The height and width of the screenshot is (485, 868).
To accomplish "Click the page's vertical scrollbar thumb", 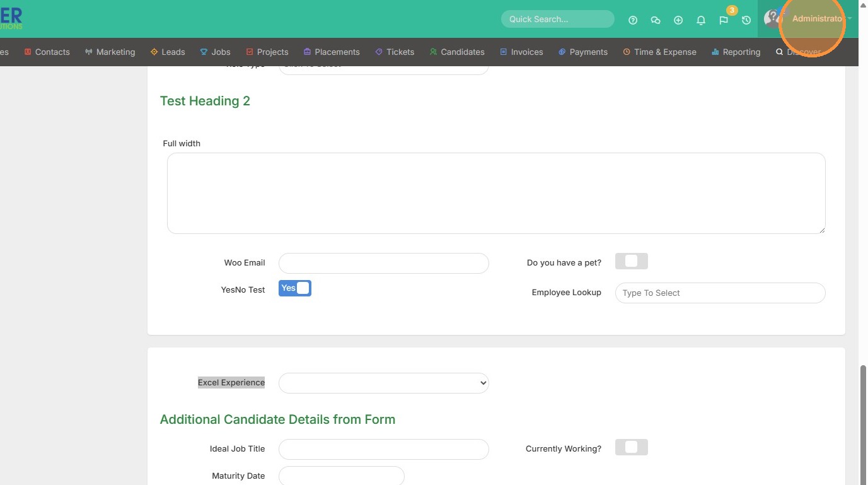I will 864,424.
